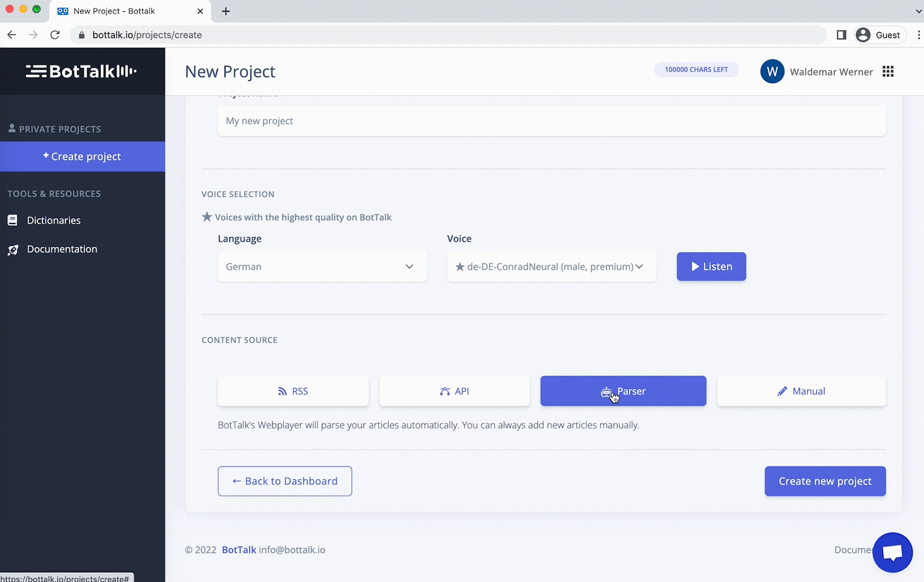Expand the Language dropdown
Screen dimensions: 924x582
point(322,267)
